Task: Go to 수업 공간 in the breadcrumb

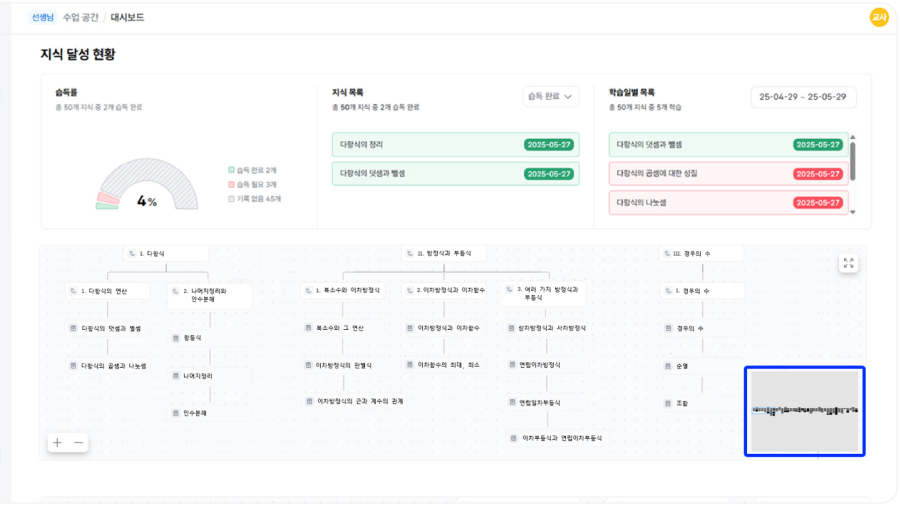Action: click(x=80, y=17)
